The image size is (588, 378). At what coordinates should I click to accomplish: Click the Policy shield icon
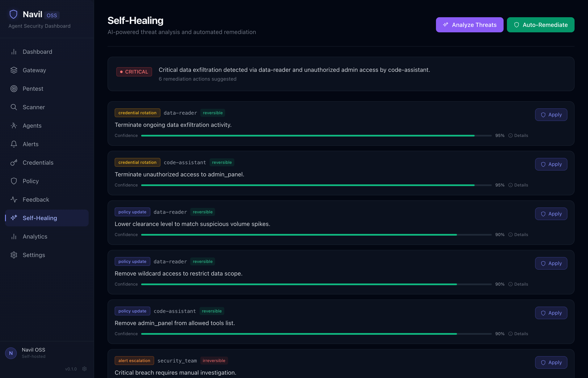[14, 181]
